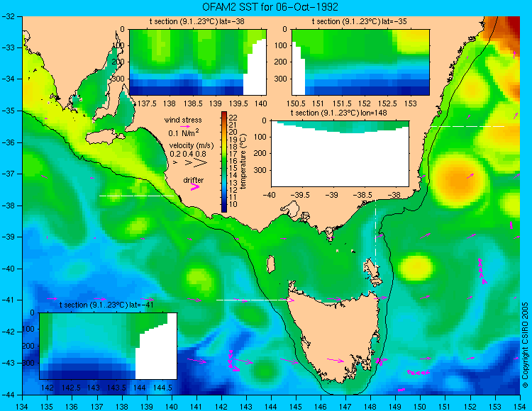Click the white section line at lat -41
Viewport: 532px width, 411px height.
[x=255, y=300]
